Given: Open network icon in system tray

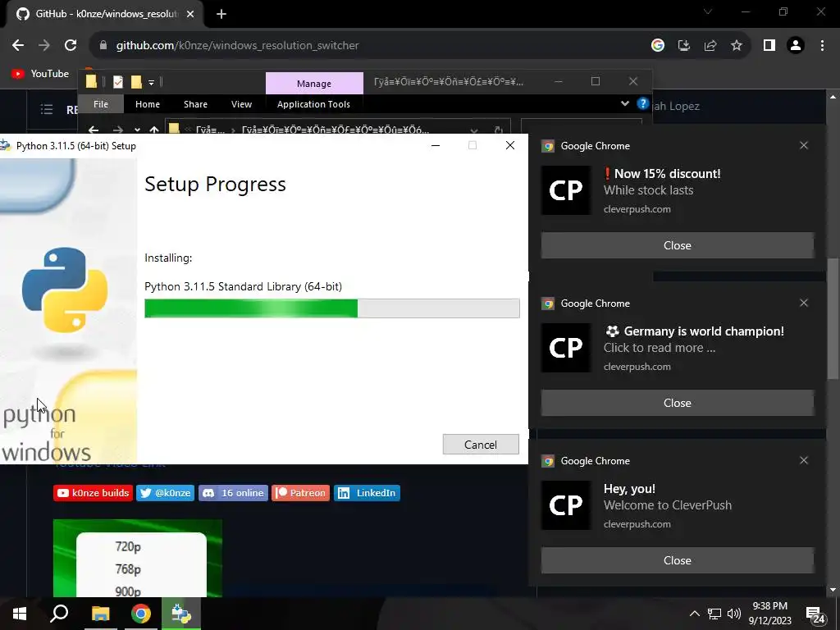Looking at the screenshot, I should click(714, 614).
